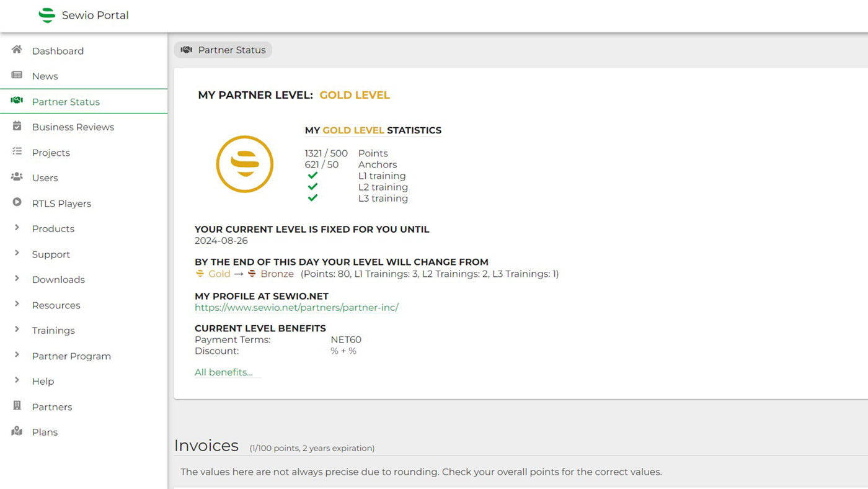Click the Users group icon
Viewport: 868px width, 489px height.
(x=17, y=177)
